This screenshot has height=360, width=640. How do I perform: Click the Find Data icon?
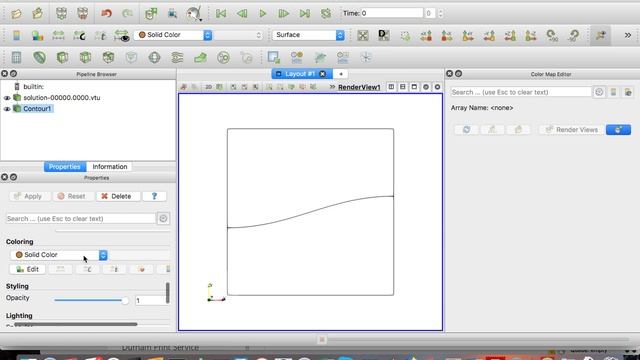tap(173, 14)
